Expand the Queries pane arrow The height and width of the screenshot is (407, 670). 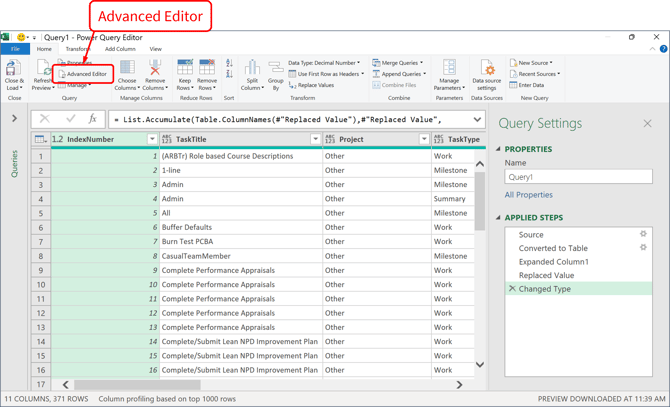[15, 118]
